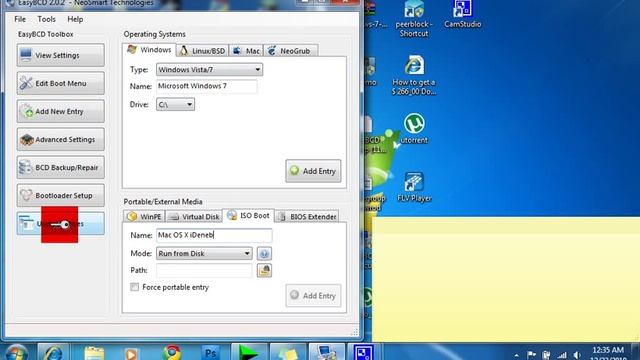Image resolution: width=640 pixels, height=360 pixels.
Task: Click the Name field containing Mac OS X iDeneb
Action: (x=214, y=235)
